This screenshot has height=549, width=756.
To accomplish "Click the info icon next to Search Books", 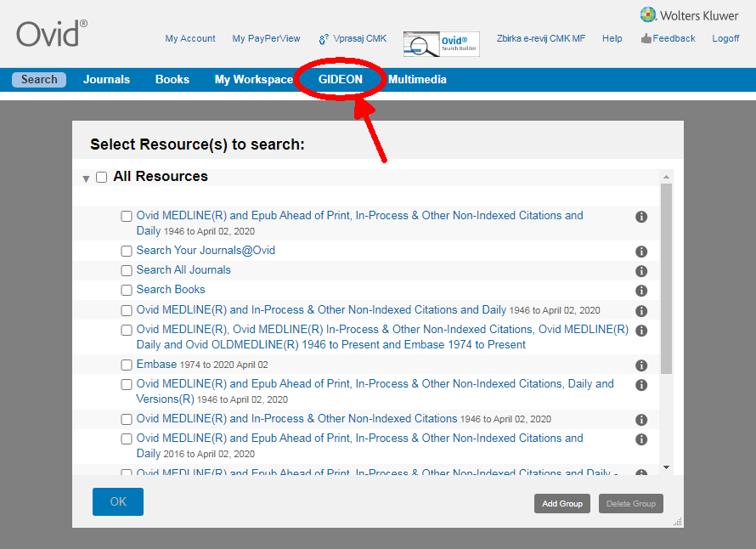I will point(641,291).
